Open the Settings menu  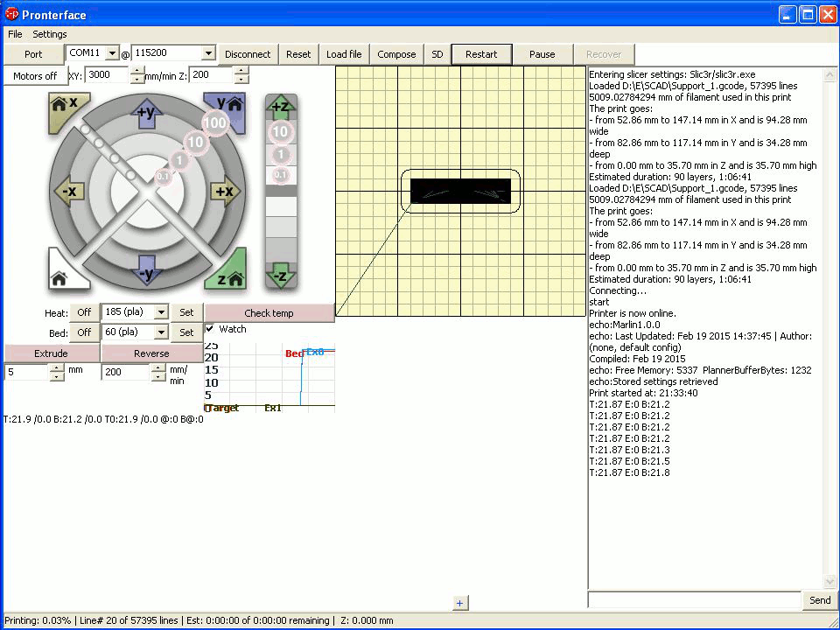coord(50,34)
